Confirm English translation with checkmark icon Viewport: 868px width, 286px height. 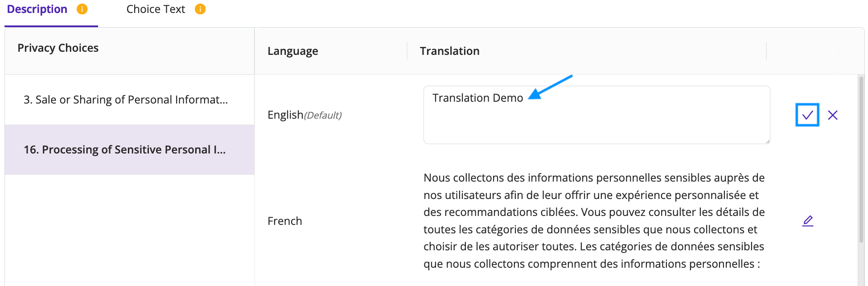pos(807,115)
